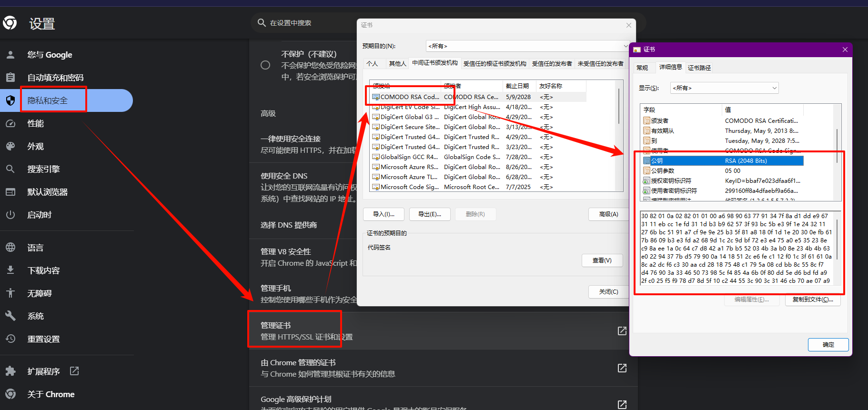Viewport: 868px width, 410px height.
Task: Select the 不保护 (不建议) radio button
Action: (x=265, y=65)
